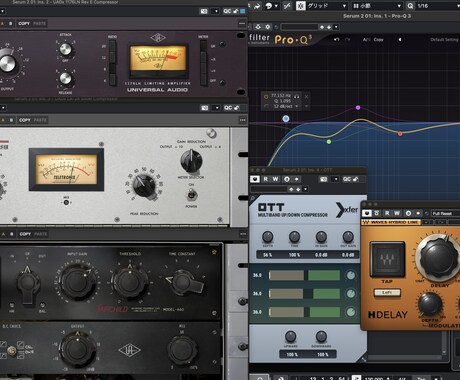Open the 1176LN plugin options menu icon

242,23
